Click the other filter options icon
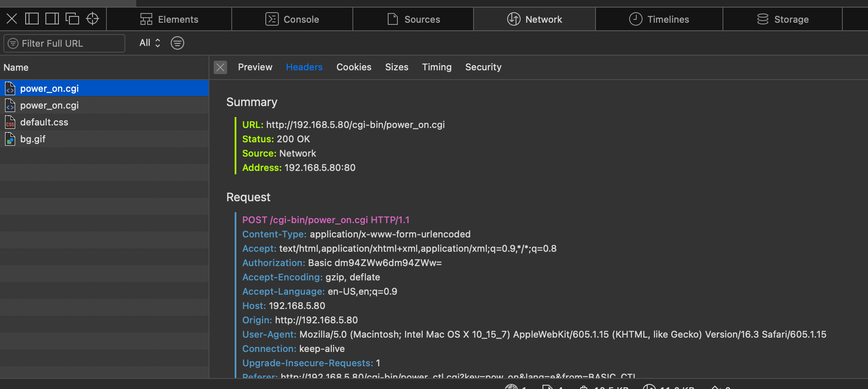 pyautogui.click(x=177, y=43)
